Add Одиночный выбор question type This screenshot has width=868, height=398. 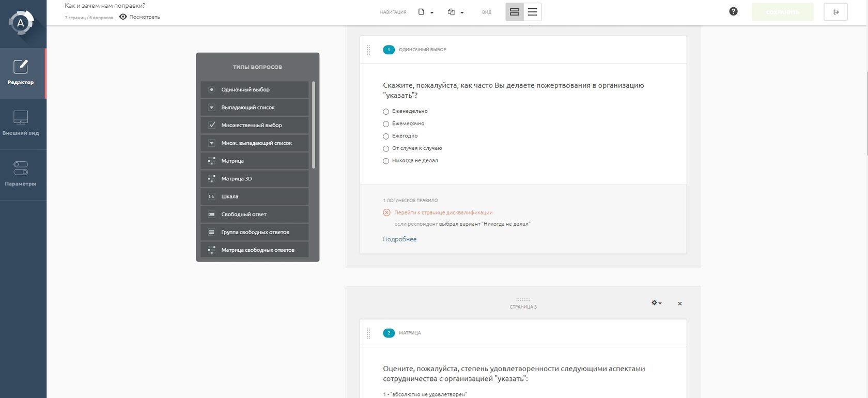tap(254, 89)
